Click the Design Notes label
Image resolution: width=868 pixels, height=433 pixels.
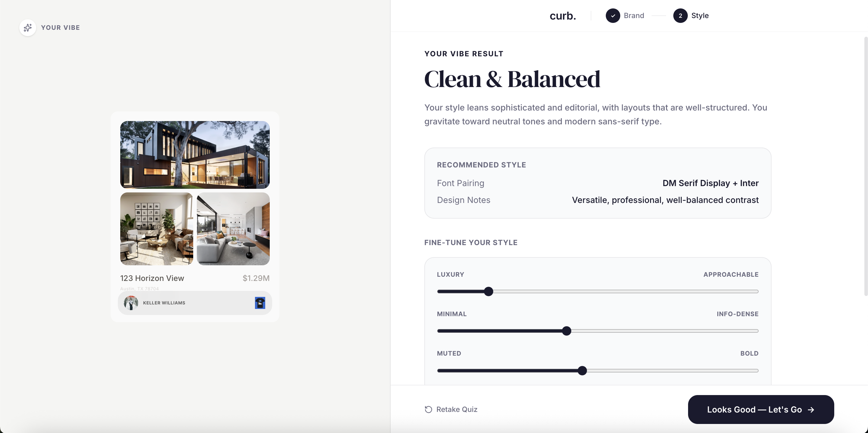(463, 200)
